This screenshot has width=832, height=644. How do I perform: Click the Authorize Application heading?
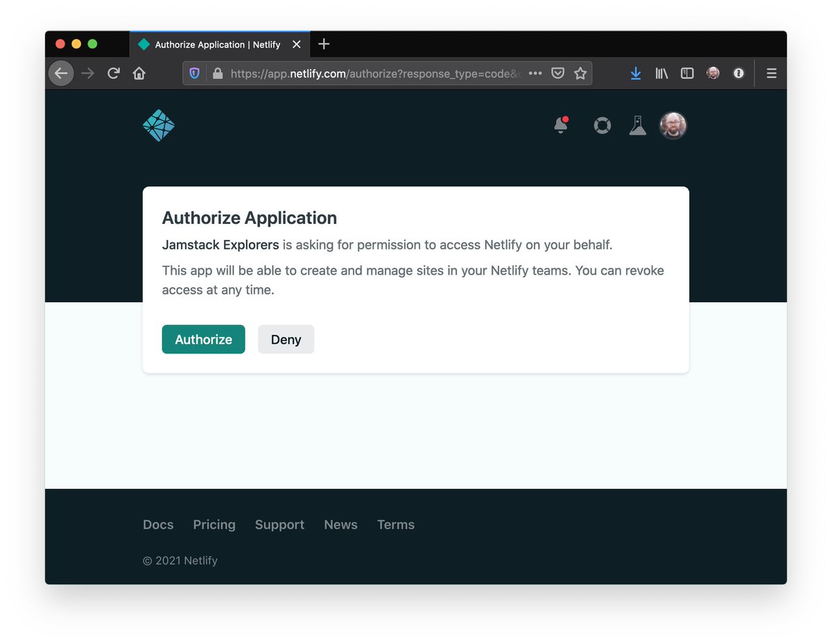coord(250,218)
